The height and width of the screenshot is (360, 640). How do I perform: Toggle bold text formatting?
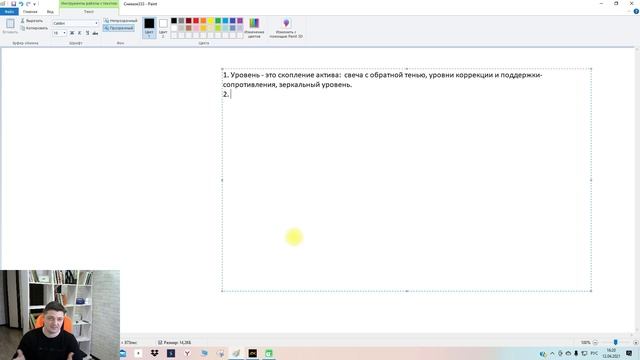point(72,33)
